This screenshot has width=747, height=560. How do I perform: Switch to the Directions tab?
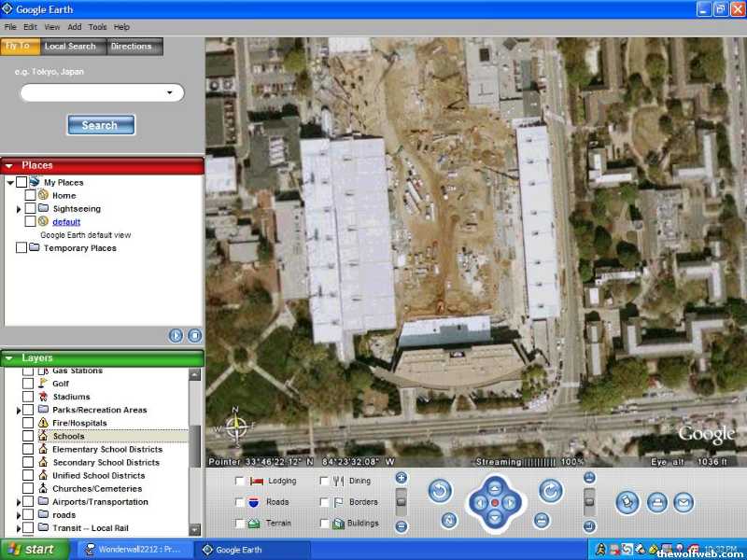(131, 46)
